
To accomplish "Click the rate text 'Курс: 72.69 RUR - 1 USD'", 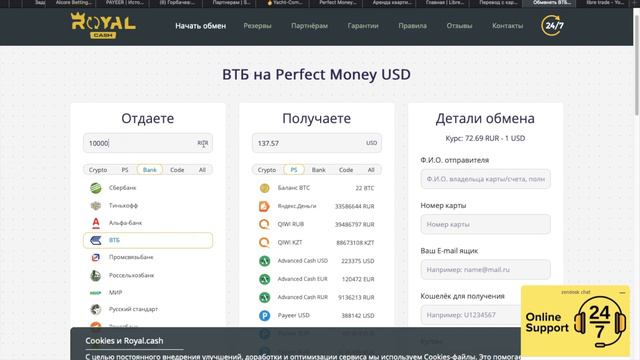I will coord(485,138).
